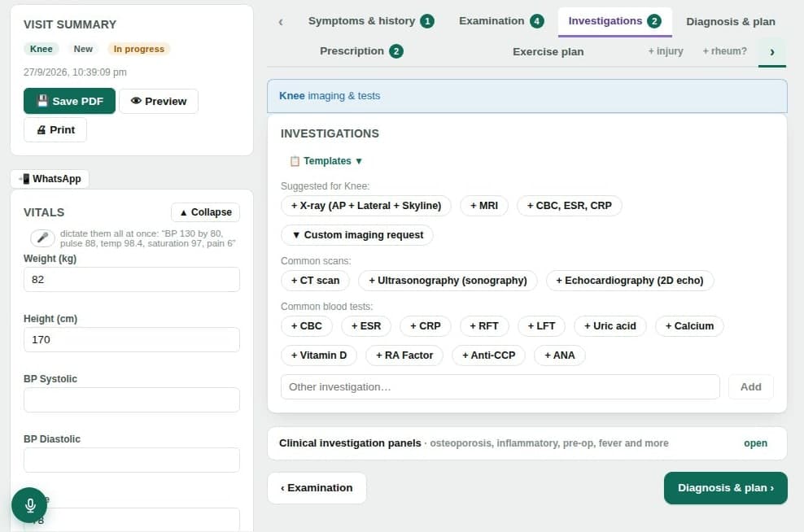Add CBC blood test
This screenshot has height=532, width=804.
[x=307, y=326]
